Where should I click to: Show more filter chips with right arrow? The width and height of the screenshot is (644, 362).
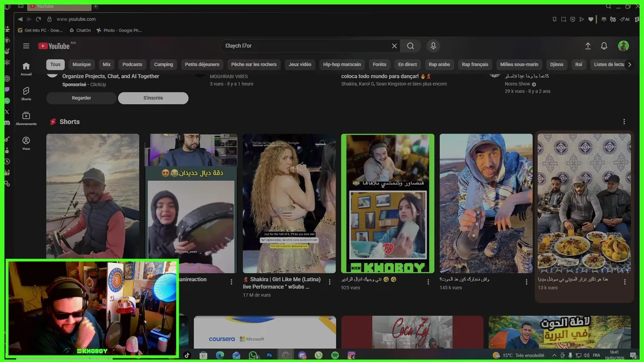click(629, 64)
